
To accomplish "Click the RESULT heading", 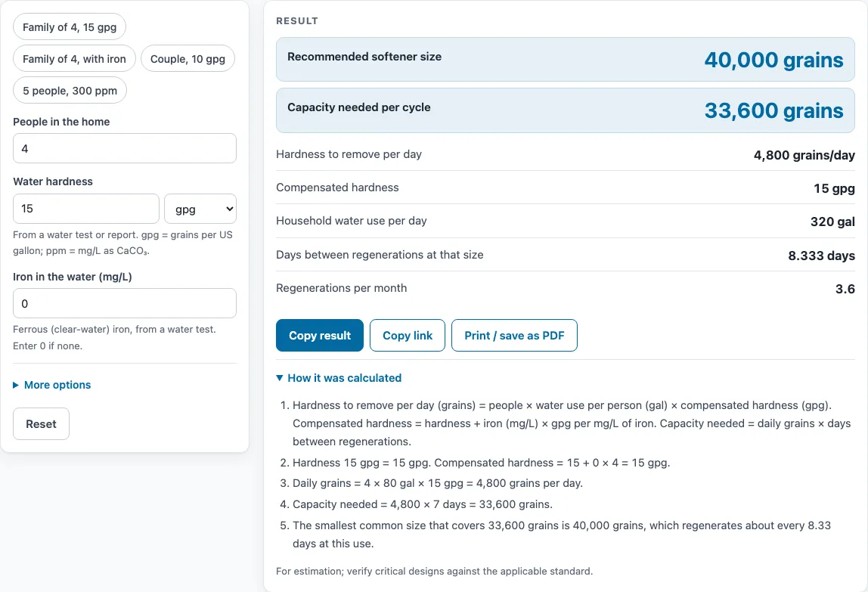I will [x=297, y=21].
